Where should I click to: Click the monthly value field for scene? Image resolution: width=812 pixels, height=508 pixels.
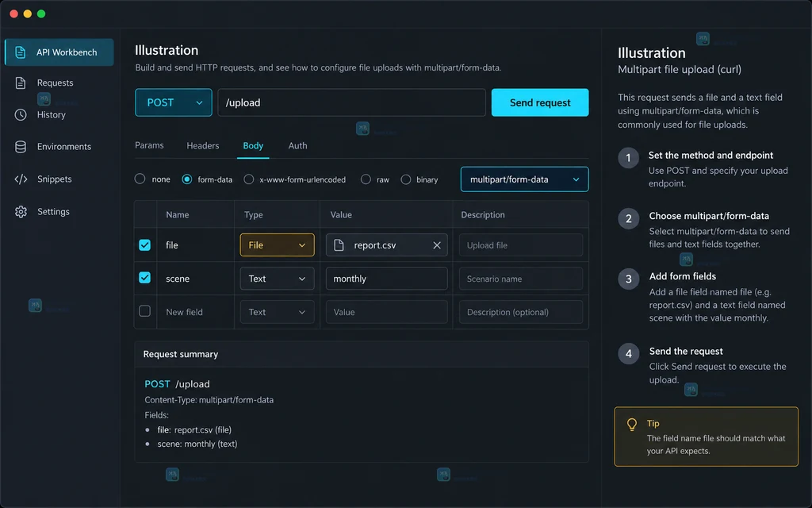(386, 279)
